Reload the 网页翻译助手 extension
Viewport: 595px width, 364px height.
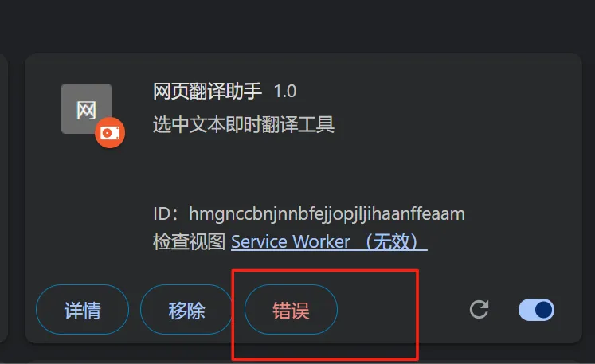[x=479, y=309]
